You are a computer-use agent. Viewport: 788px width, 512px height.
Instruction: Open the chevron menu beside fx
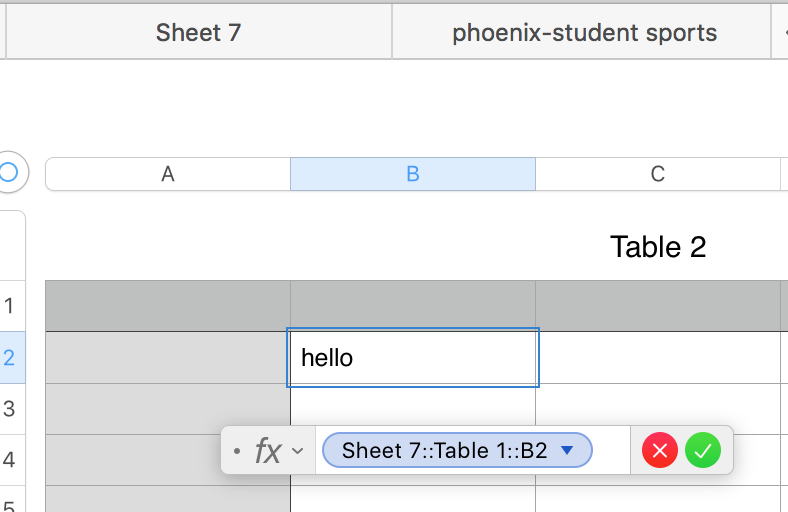[297, 451]
